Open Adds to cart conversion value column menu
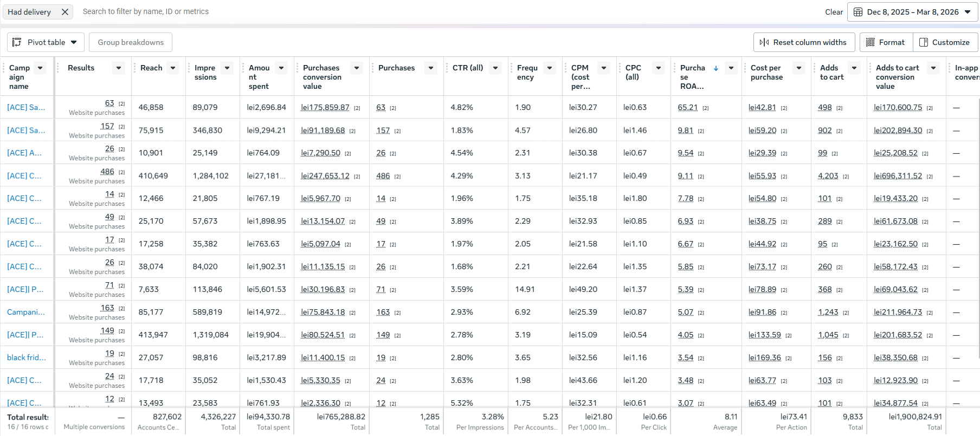This screenshot has height=436, width=980. click(x=933, y=68)
